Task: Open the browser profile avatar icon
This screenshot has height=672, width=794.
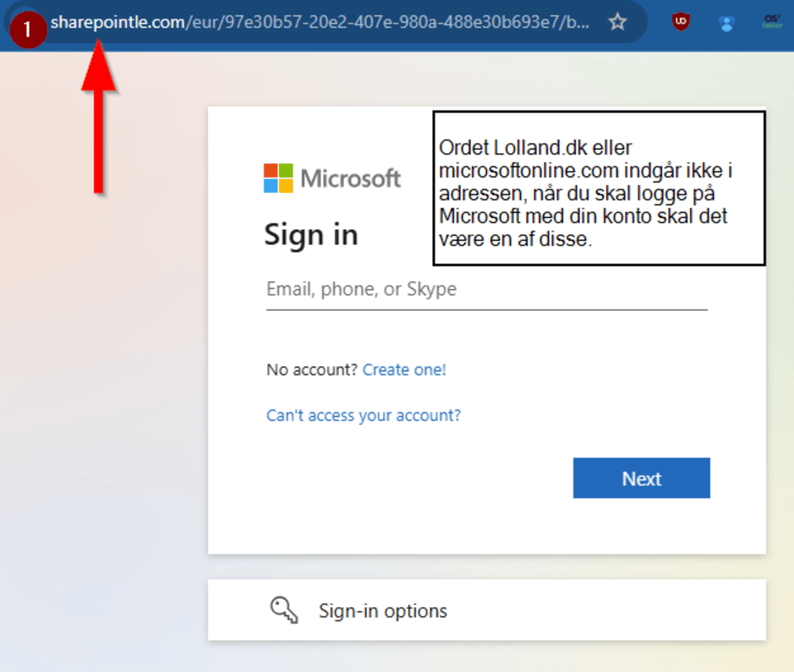Action: pos(726,23)
